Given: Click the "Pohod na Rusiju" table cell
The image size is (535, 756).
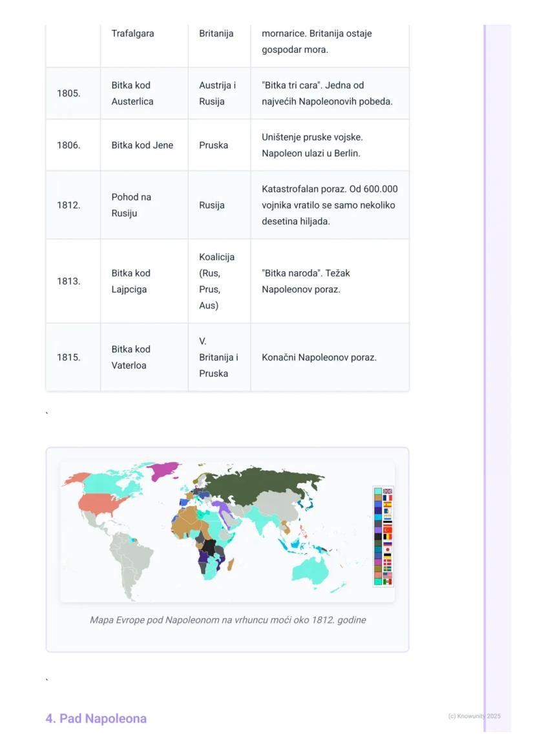Looking at the screenshot, I should click(131, 205).
